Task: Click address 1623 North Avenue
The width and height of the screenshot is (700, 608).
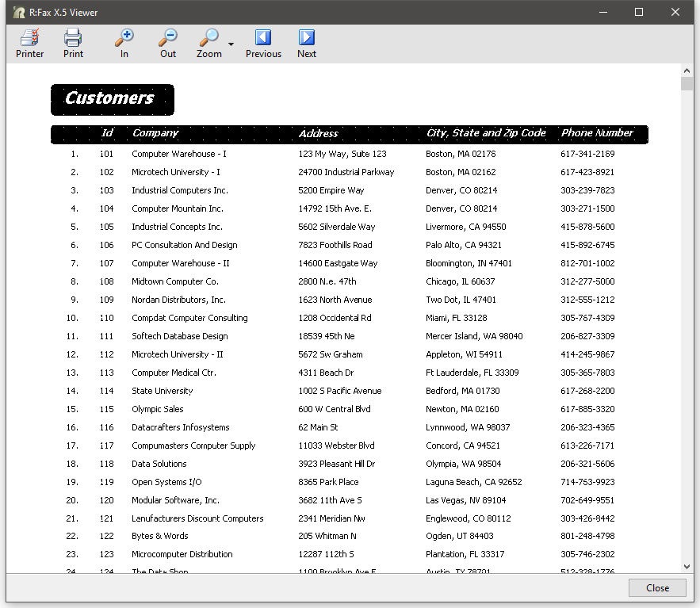Action: tap(335, 300)
